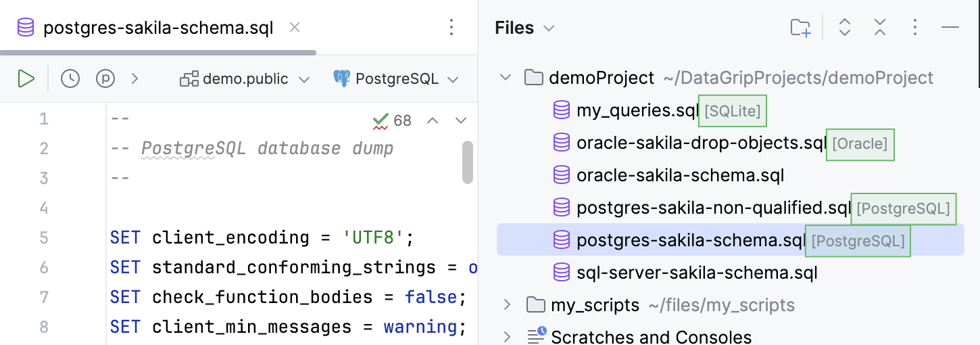Expand all items in Files tree

(x=844, y=28)
